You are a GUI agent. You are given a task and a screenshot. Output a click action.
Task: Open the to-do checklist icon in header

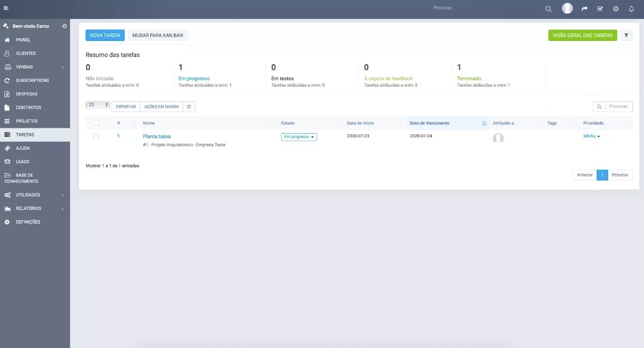(600, 9)
